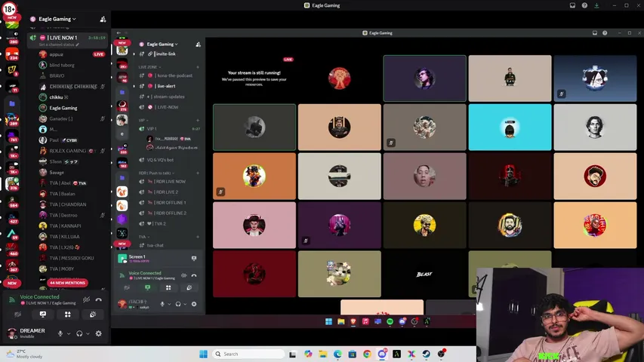Screen dimensions: 644x362
Task: Open the stream-updates channel
Action: tap(169, 97)
